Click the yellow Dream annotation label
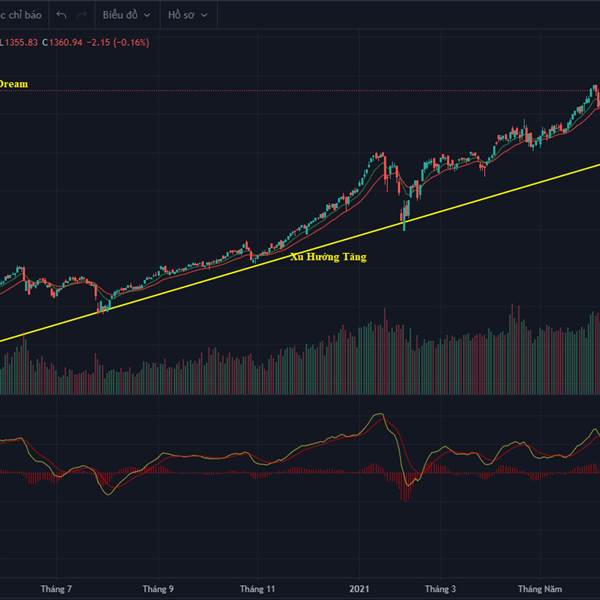The image size is (600, 600). tap(13, 84)
